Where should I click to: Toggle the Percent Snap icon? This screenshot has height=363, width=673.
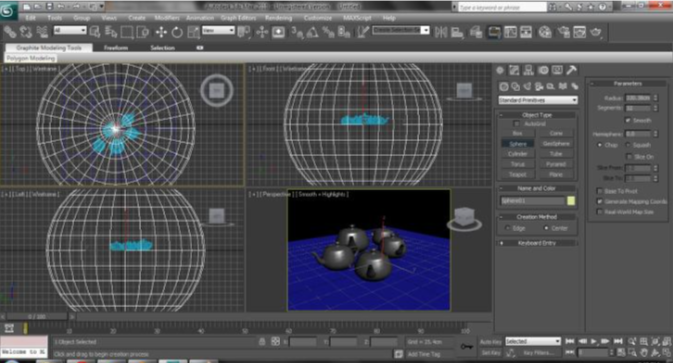[328, 32]
